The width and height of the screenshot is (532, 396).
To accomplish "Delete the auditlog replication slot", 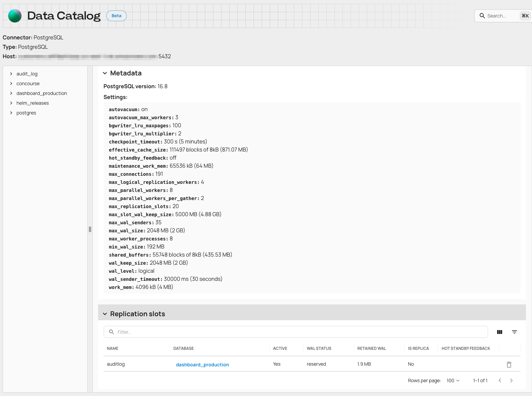I will (x=509, y=364).
